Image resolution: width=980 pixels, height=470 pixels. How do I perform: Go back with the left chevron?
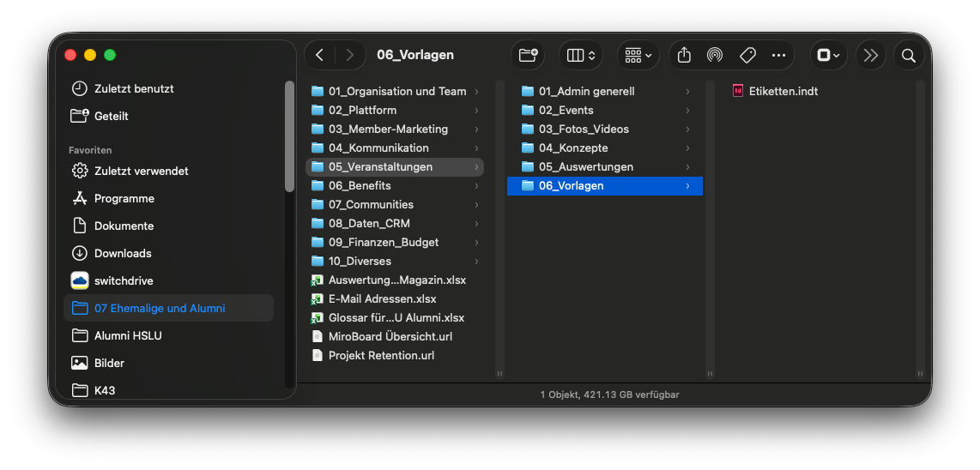[320, 56]
